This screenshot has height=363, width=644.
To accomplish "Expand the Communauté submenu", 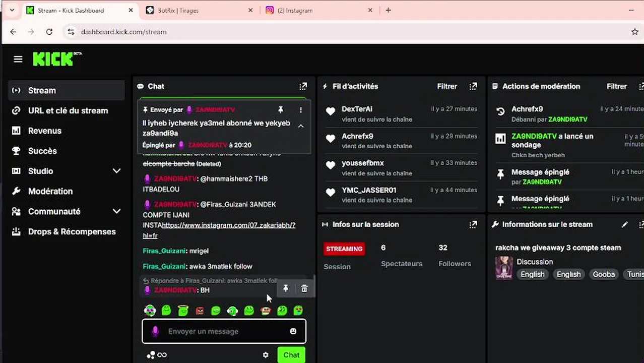I will click(x=116, y=211).
